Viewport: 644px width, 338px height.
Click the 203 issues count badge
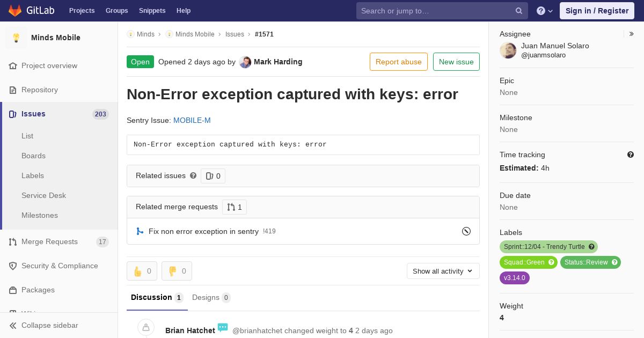click(x=100, y=114)
